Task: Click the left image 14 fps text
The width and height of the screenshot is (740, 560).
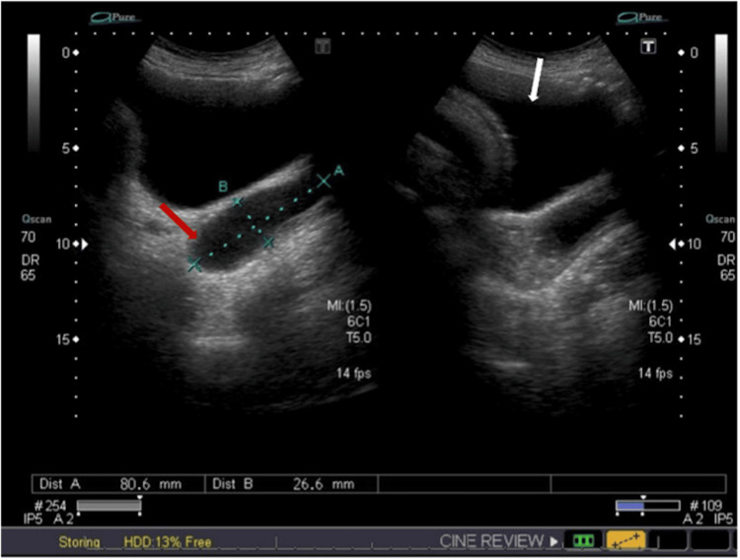Action: (354, 374)
